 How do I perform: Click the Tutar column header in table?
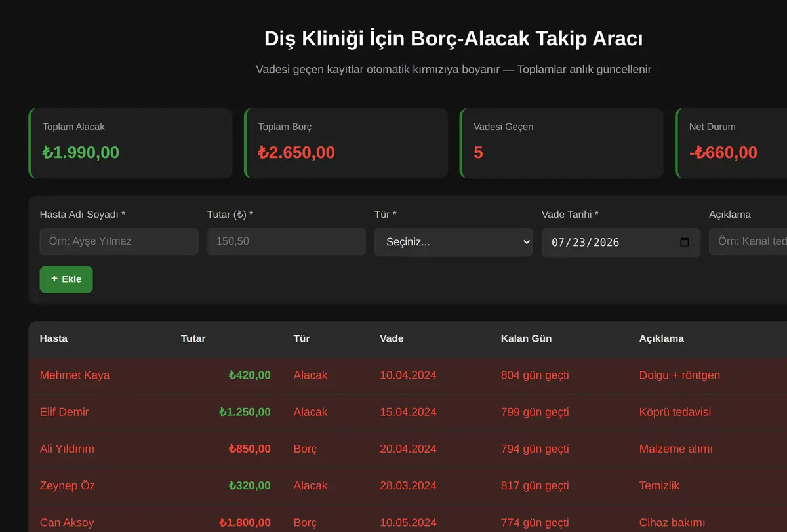pos(193,338)
